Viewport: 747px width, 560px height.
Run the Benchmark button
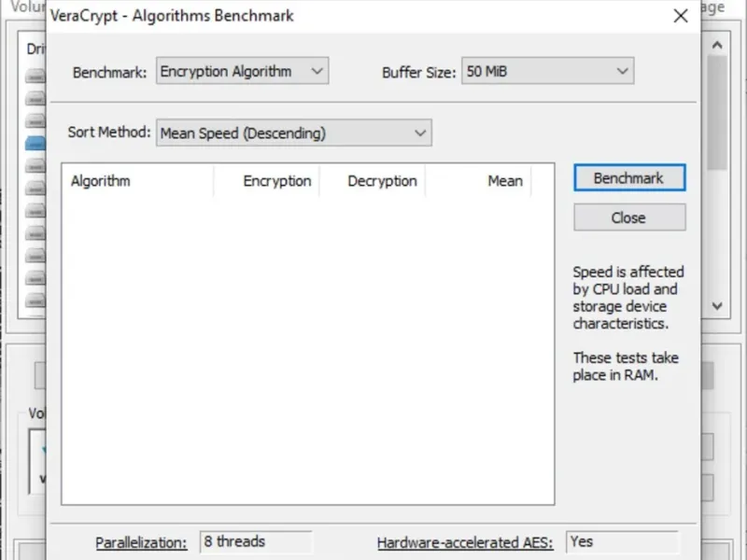629,177
